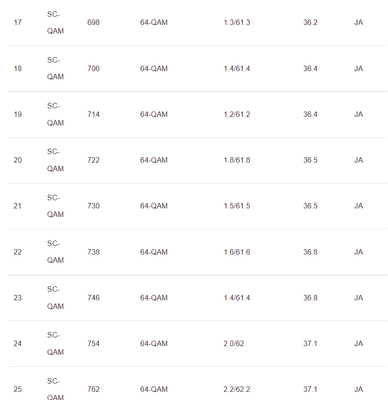Click power level 1.4/61.4 in row 18
This screenshot has width=388, height=400.
(237, 68)
